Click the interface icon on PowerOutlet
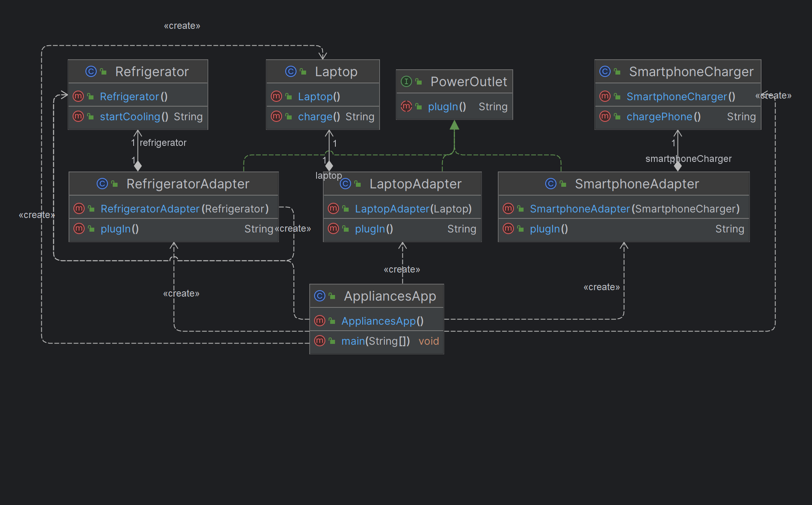Screen dimensions: 812x505 tap(406, 81)
